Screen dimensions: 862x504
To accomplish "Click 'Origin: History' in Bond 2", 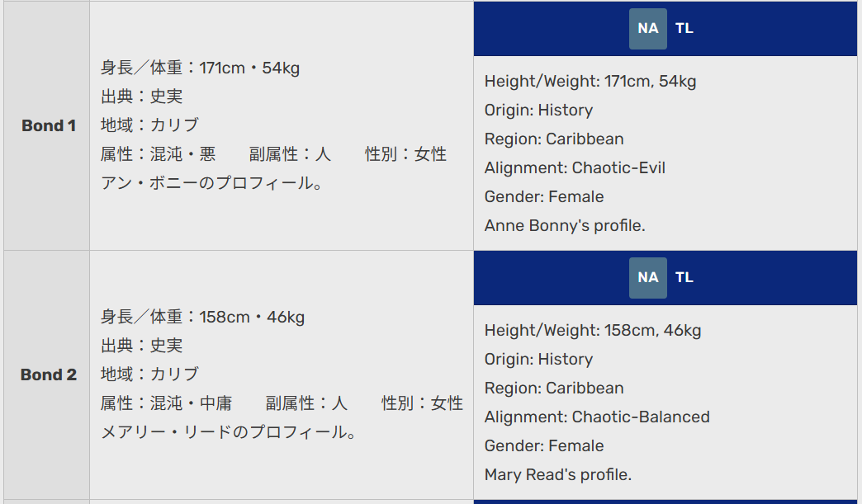I will pyautogui.click(x=538, y=360).
